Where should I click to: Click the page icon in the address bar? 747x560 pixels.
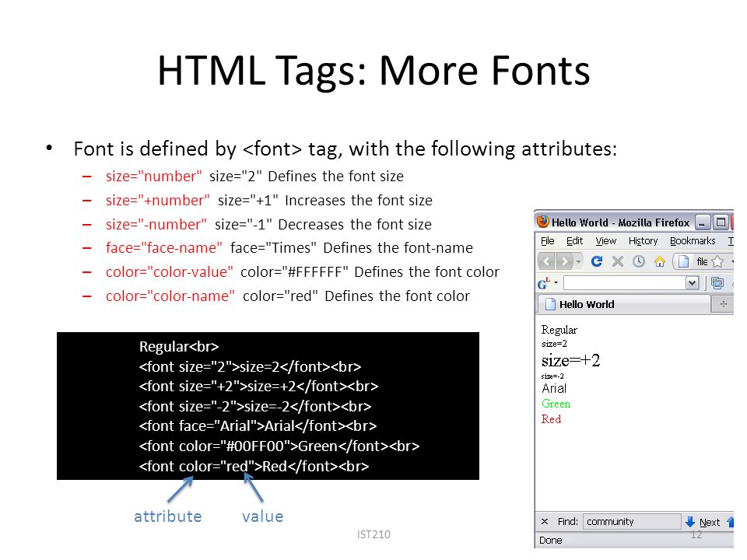684,261
